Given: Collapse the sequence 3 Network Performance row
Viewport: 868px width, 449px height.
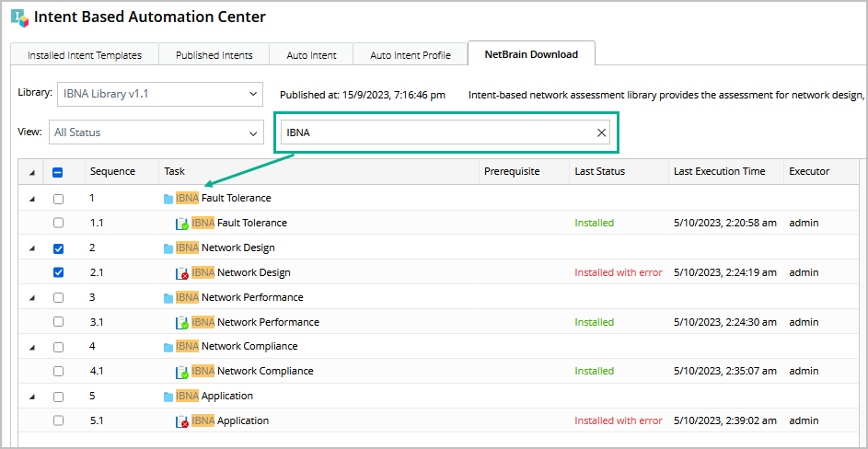Looking at the screenshot, I should point(32,298).
